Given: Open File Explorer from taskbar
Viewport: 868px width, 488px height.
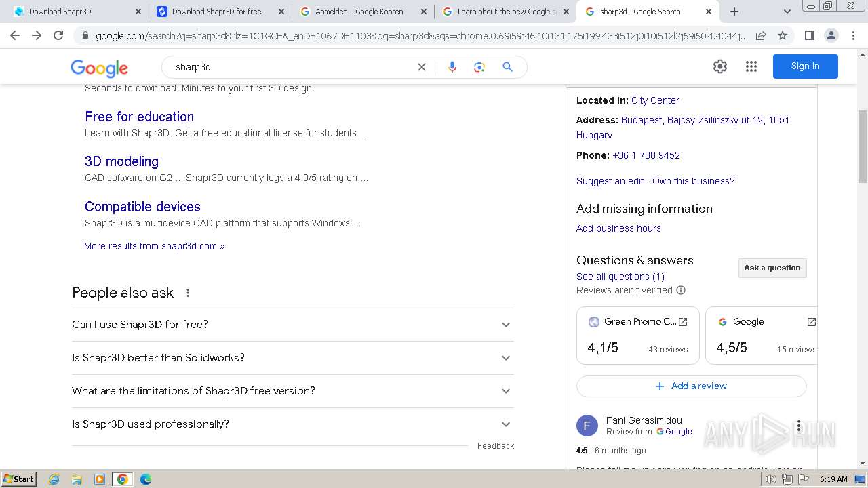Looking at the screenshot, I should (77, 479).
